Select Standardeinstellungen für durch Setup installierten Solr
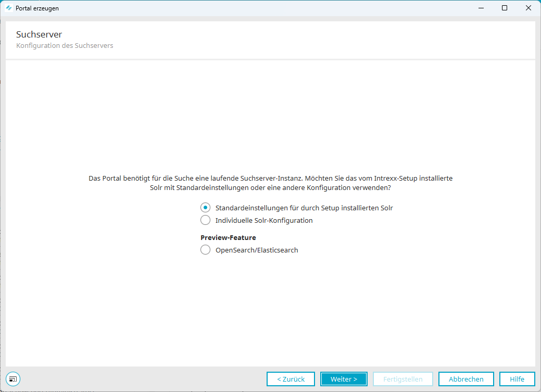The image size is (541, 392). (206, 208)
